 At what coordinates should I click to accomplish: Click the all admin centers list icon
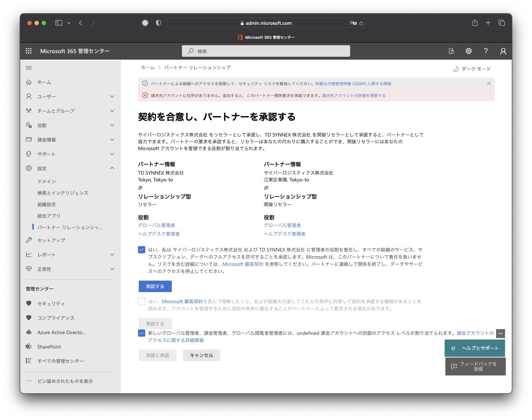coord(29,361)
